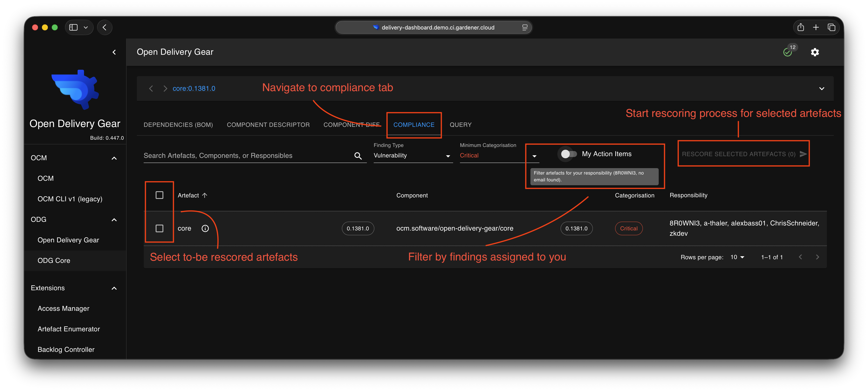
Task: Show the Safari tab overview icon
Action: coord(831,27)
